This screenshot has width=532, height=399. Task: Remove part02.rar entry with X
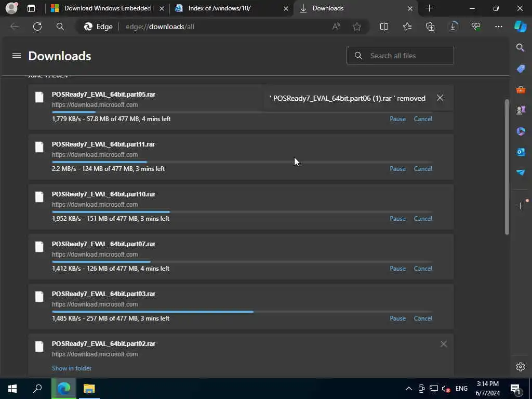point(444,344)
